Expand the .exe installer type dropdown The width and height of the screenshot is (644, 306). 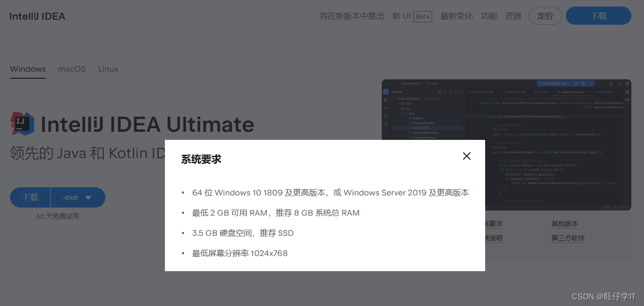pyautogui.click(x=78, y=197)
